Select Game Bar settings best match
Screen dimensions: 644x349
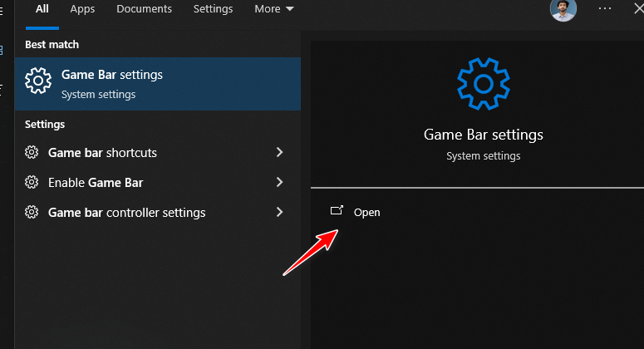pos(158,84)
